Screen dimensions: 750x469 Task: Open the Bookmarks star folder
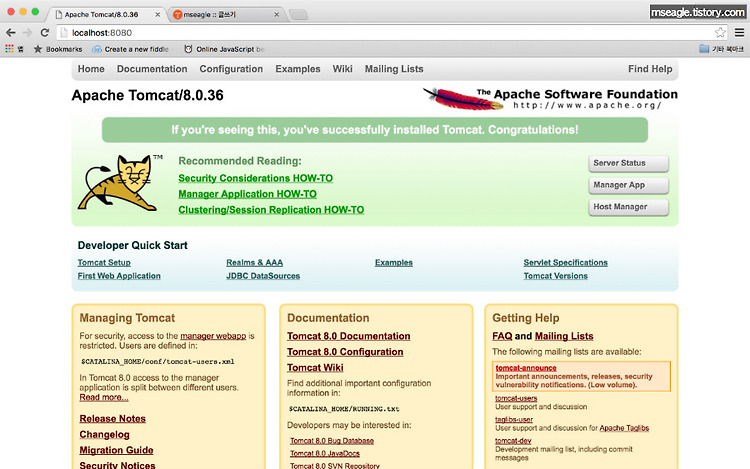[58, 49]
